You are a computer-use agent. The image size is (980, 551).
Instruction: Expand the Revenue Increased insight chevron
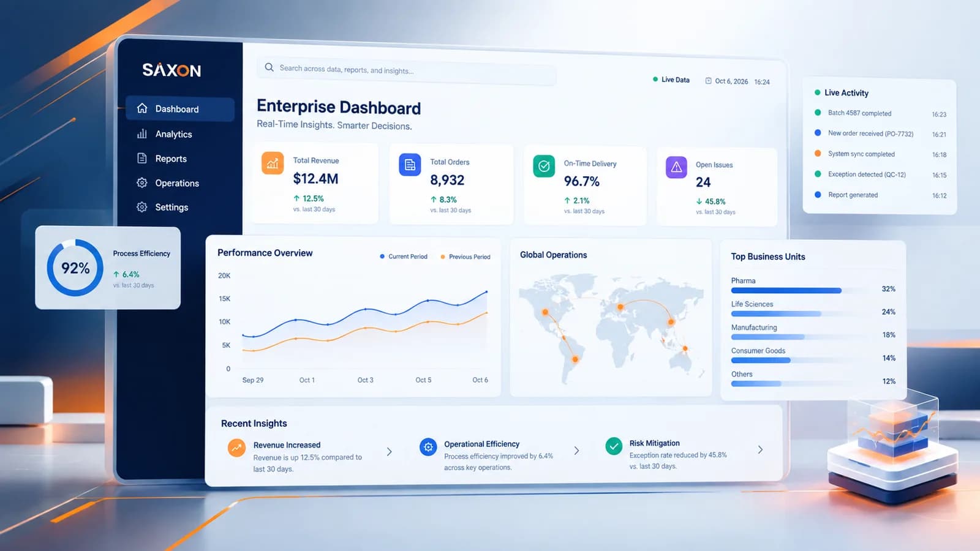pyautogui.click(x=390, y=452)
